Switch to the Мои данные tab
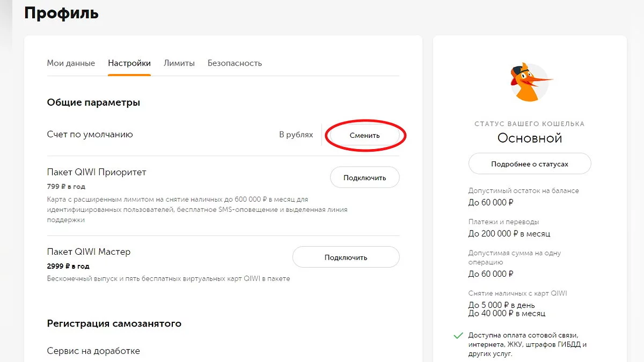 point(71,63)
